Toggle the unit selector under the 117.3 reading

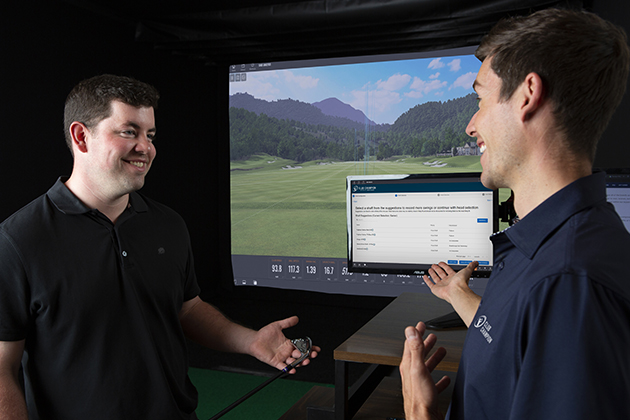(x=293, y=277)
